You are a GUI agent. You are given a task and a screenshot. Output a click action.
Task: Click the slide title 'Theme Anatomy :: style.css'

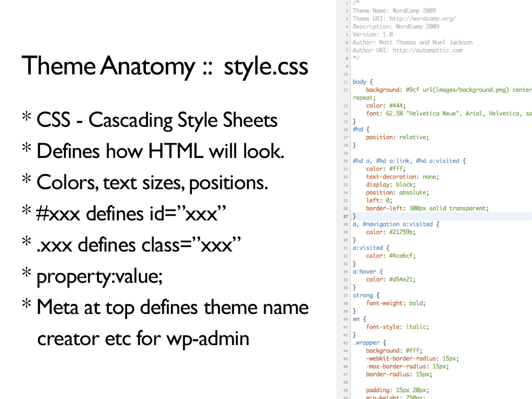(x=165, y=66)
